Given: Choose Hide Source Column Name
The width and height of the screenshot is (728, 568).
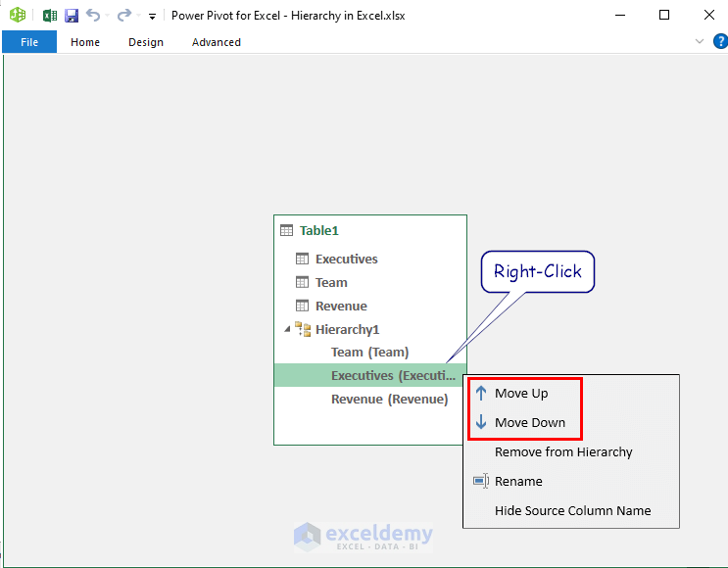Looking at the screenshot, I should pos(571,510).
